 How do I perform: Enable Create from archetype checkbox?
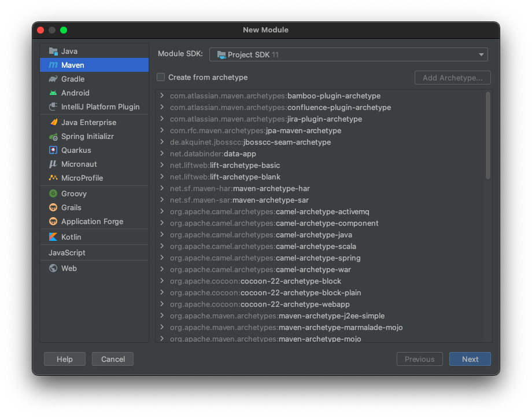(x=161, y=77)
